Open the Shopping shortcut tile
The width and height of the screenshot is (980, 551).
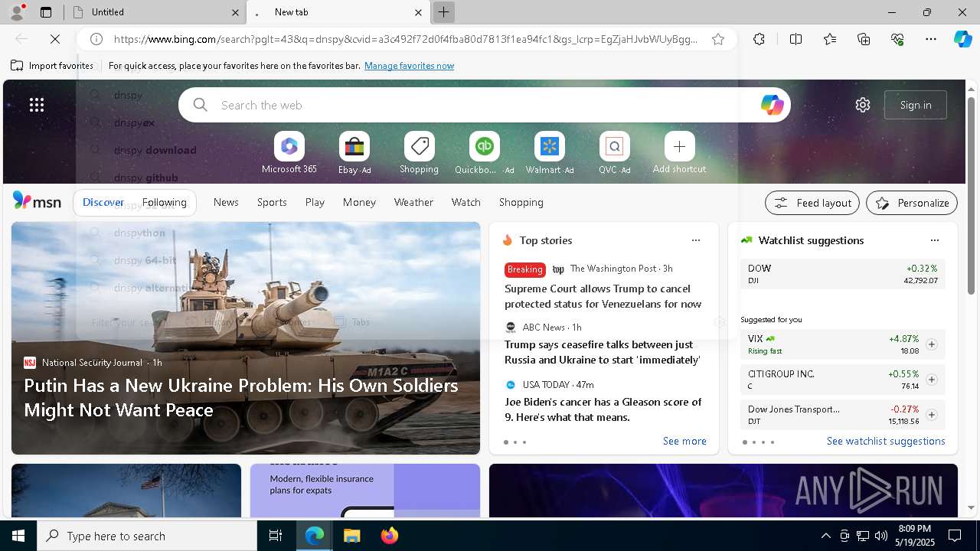[419, 153]
